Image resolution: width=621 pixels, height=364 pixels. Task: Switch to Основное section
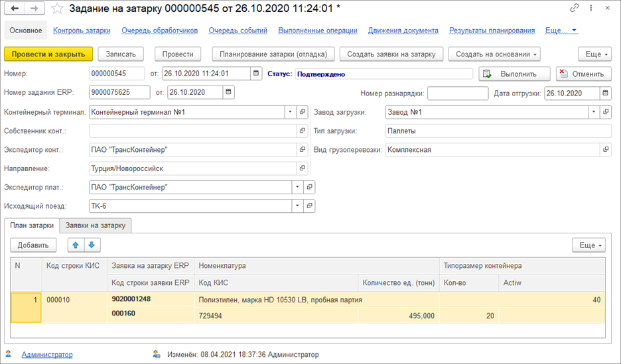coord(26,30)
